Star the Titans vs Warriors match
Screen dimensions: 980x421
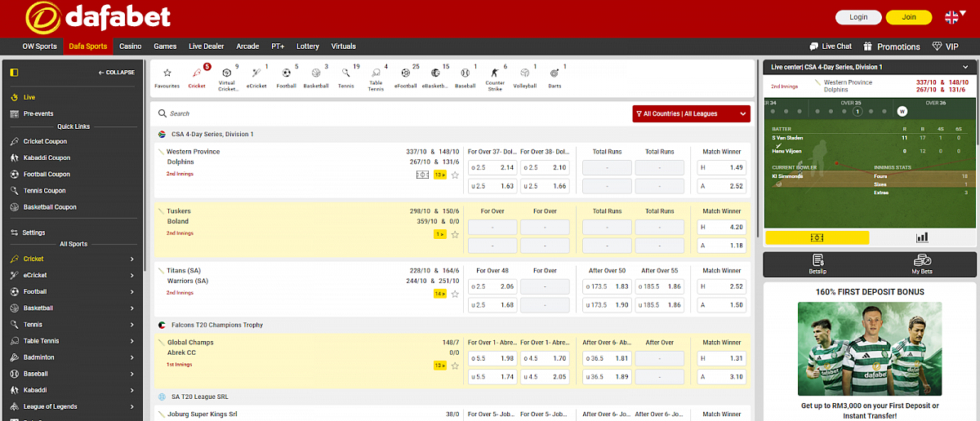click(x=455, y=294)
